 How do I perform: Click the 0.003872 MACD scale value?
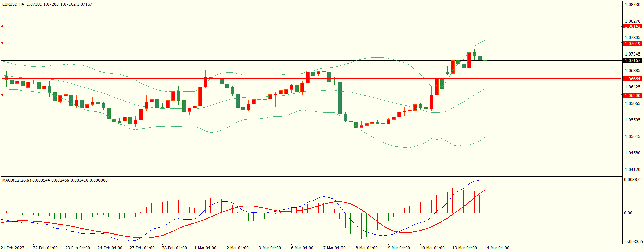[x=633, y=180]
